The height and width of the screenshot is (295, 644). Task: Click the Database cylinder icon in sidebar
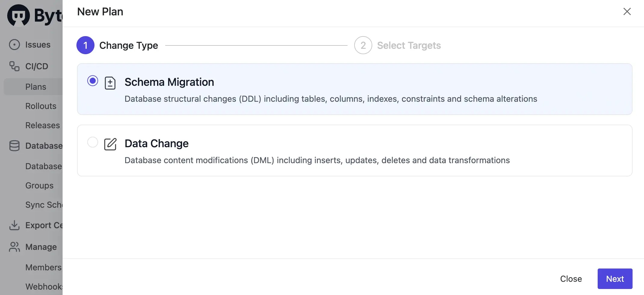[14, 146]
